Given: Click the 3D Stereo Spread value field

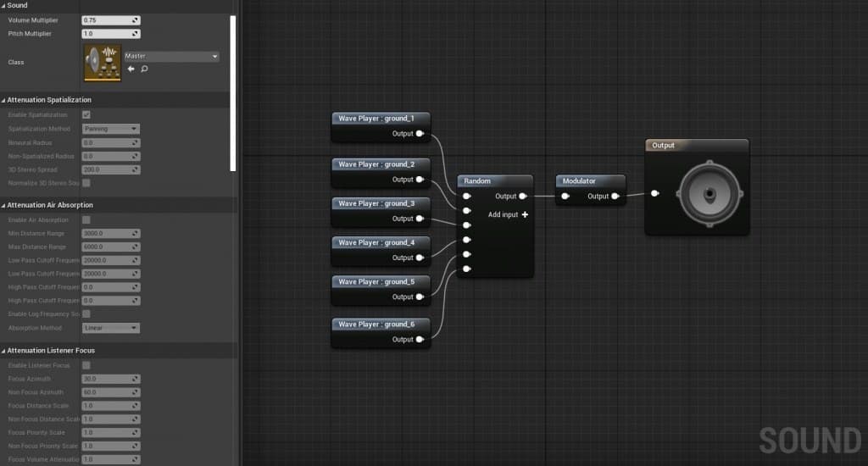Looking at the screenshot, I should 111,170.
